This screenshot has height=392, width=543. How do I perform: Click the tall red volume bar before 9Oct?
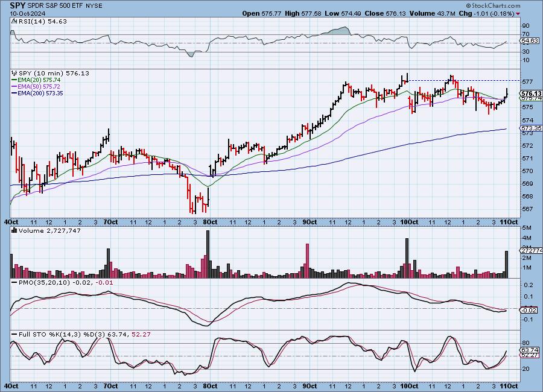(307, 261)
